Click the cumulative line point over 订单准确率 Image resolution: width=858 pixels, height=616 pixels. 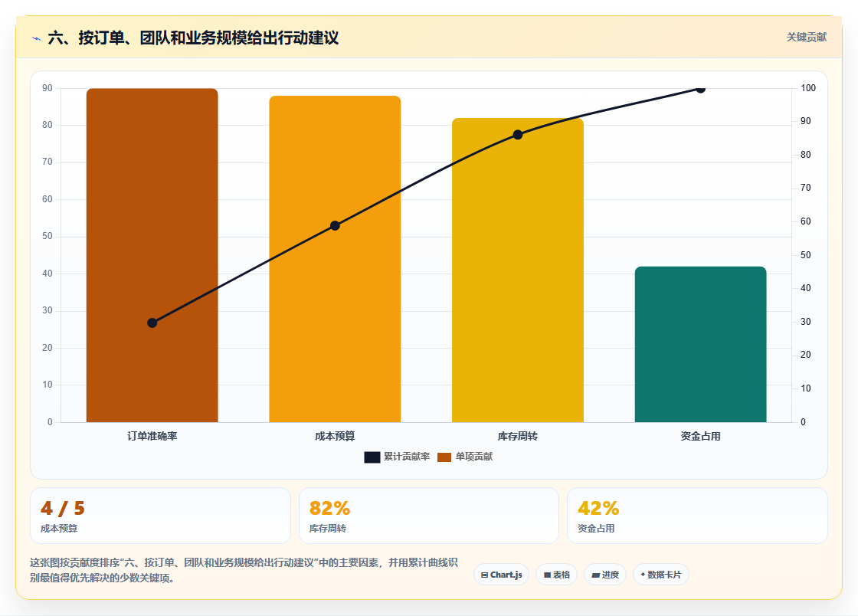(152, 323)
